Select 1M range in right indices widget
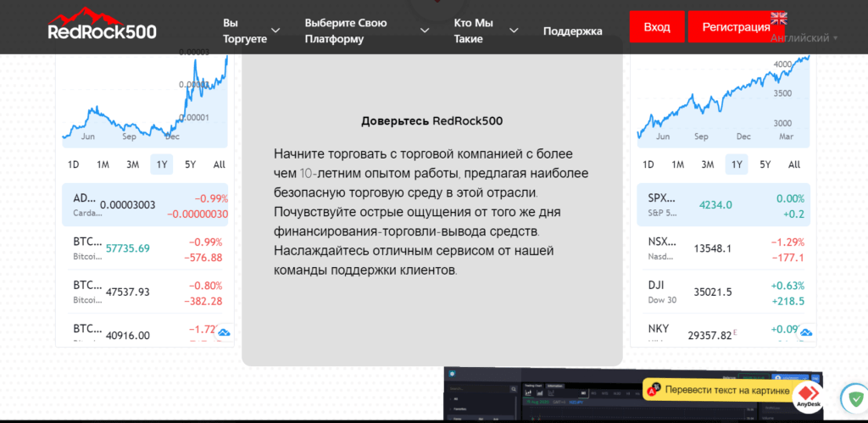868x423 pixels. [677, 164]
